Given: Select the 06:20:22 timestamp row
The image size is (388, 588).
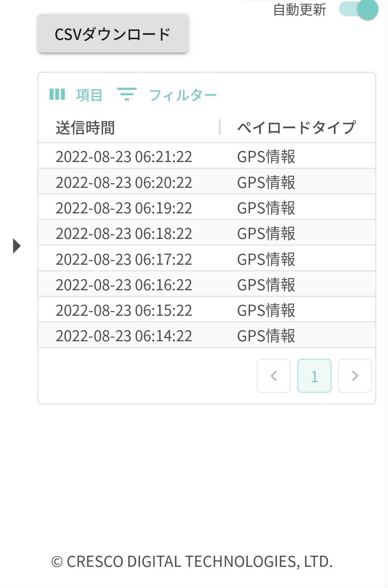Looking at the screenshot, I should [x=124, y=182].
